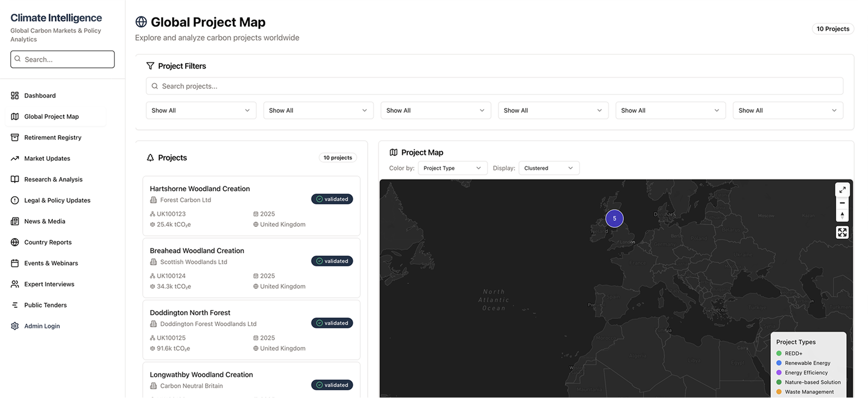Viewport: 868px width, 398px height.
Task: Click the Retirement Registry archive icon
Action: point(15,137)
